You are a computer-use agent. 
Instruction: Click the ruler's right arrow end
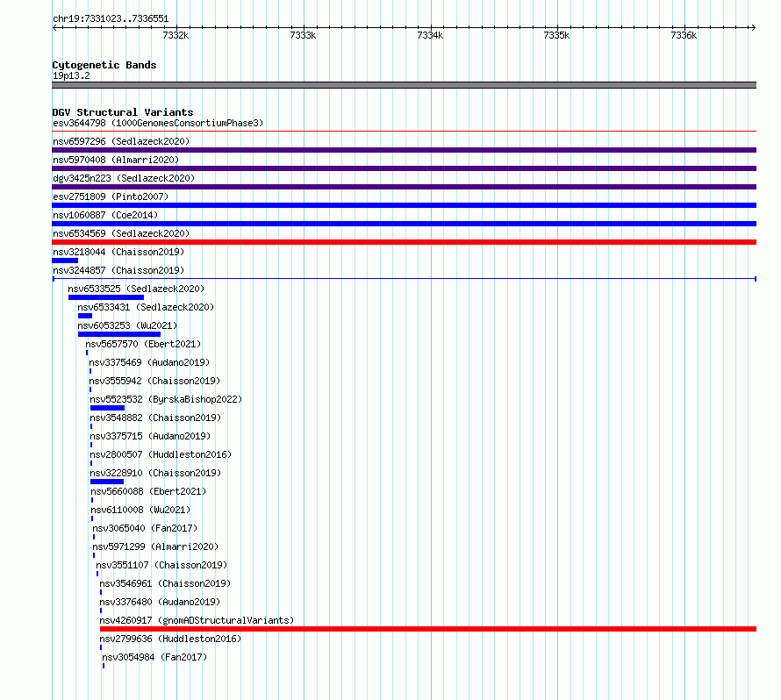(754, 27)
